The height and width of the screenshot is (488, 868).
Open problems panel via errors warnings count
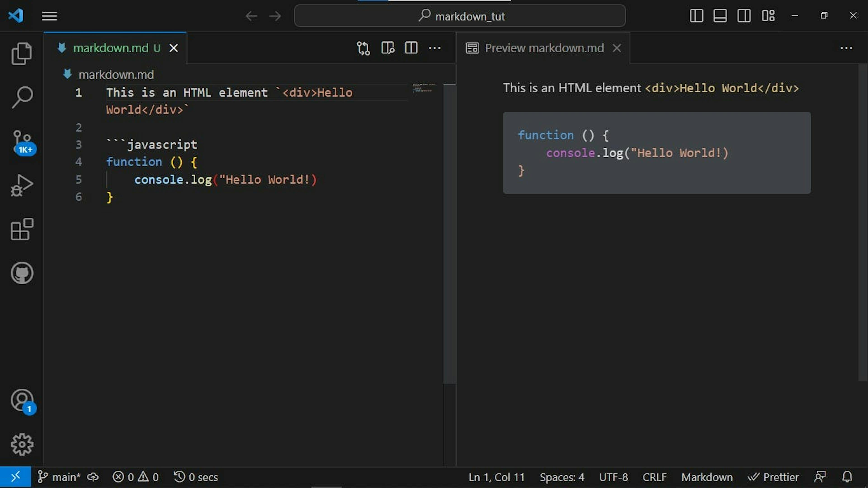[x=135, y=477]
